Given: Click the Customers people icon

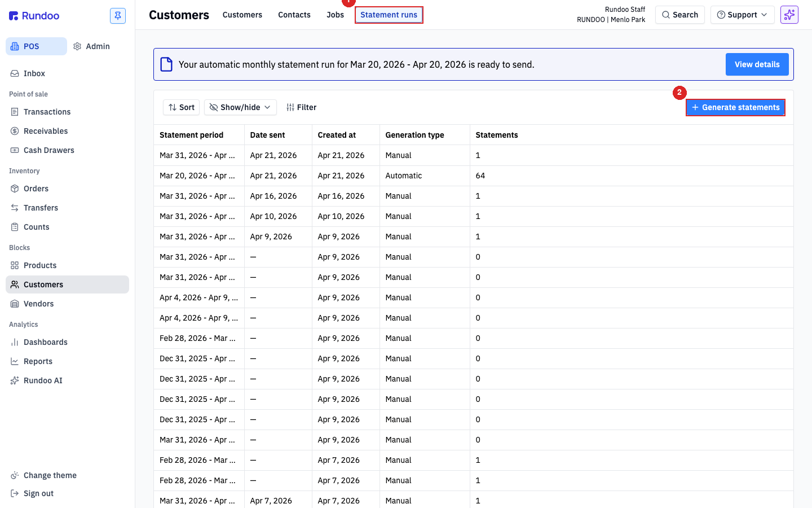Looking at the screenshot, I should point(15,284).
